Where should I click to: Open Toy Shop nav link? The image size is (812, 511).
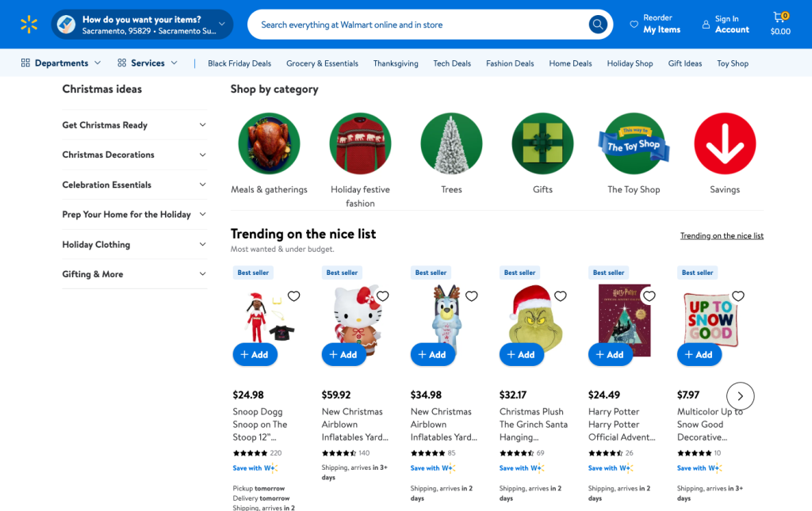pyautogui.click(x=732, y=63)
